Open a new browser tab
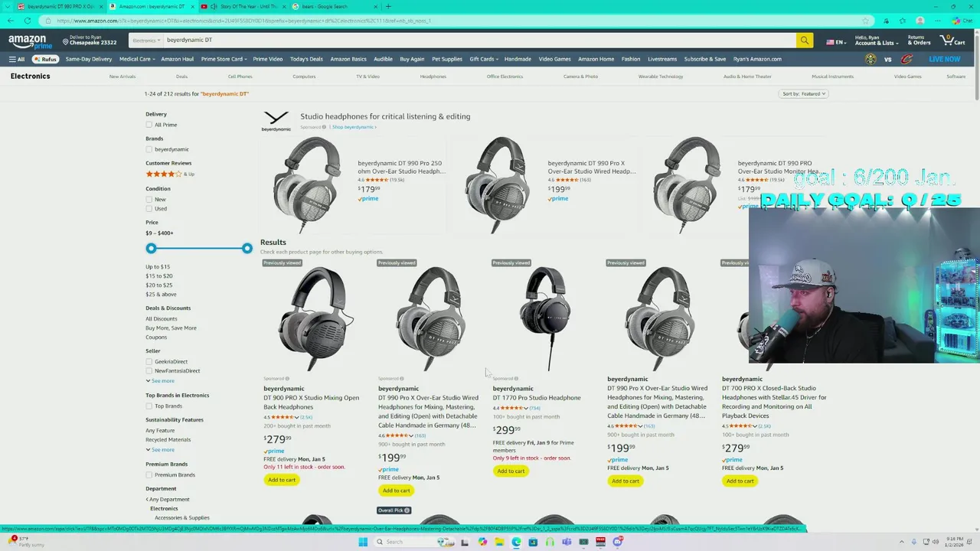Image resolution: width=980 pixels, height=551 pixels. [388, 6]
